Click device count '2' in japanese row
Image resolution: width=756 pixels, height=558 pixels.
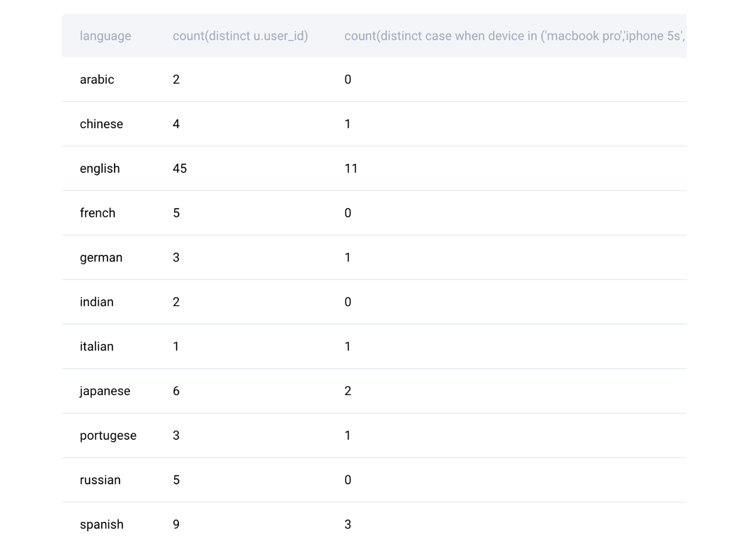(348, 391)
